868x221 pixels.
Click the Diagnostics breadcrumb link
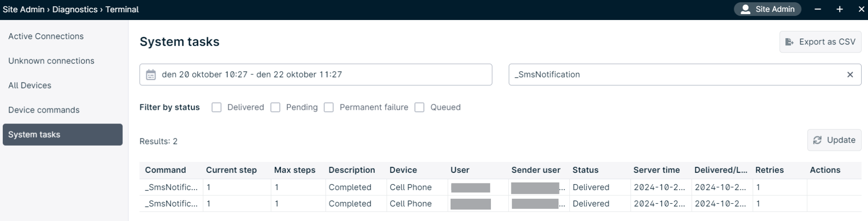point(75,10)
